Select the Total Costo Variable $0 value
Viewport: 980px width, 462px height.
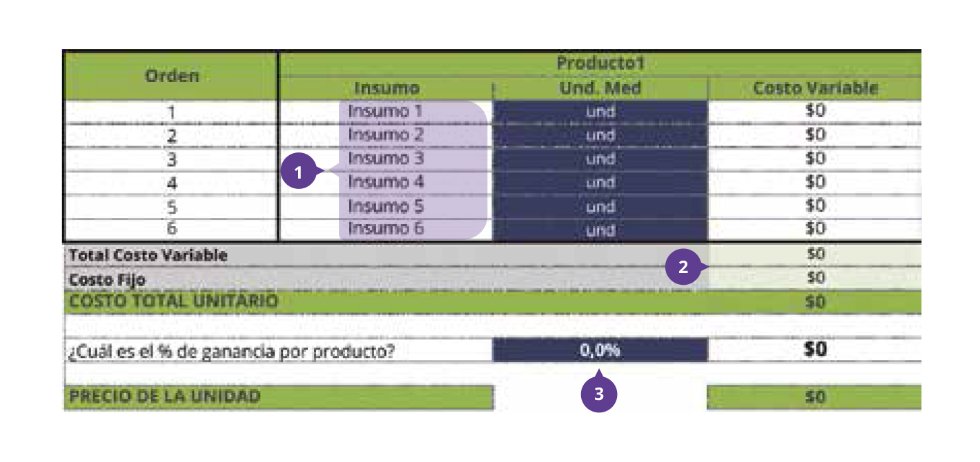pyautogui.click(x=815, y=254)
